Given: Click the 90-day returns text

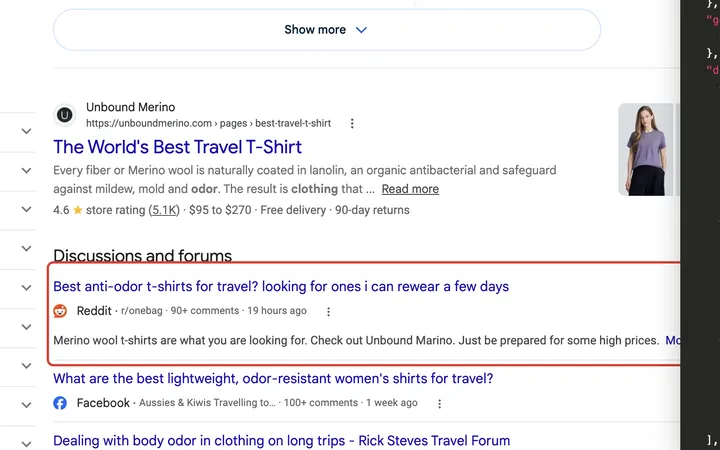Looking at the screenshot, I should [x=372, y=210].
